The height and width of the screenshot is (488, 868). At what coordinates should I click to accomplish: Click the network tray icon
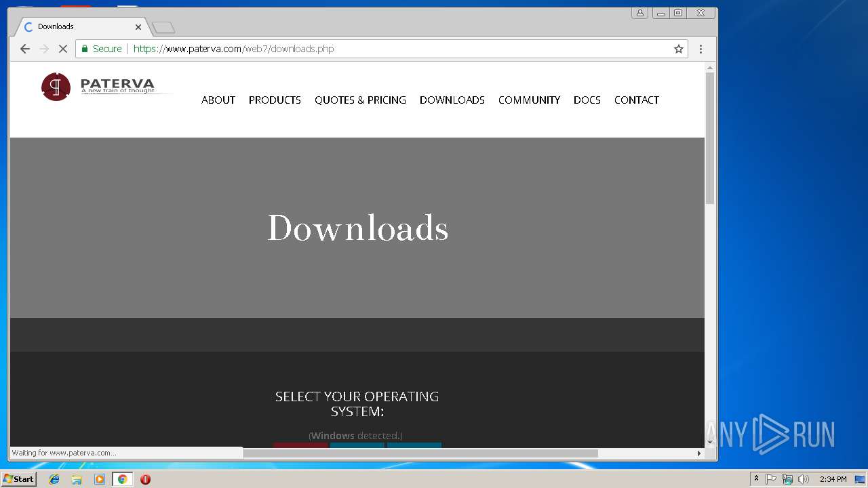tap(787, 479)
